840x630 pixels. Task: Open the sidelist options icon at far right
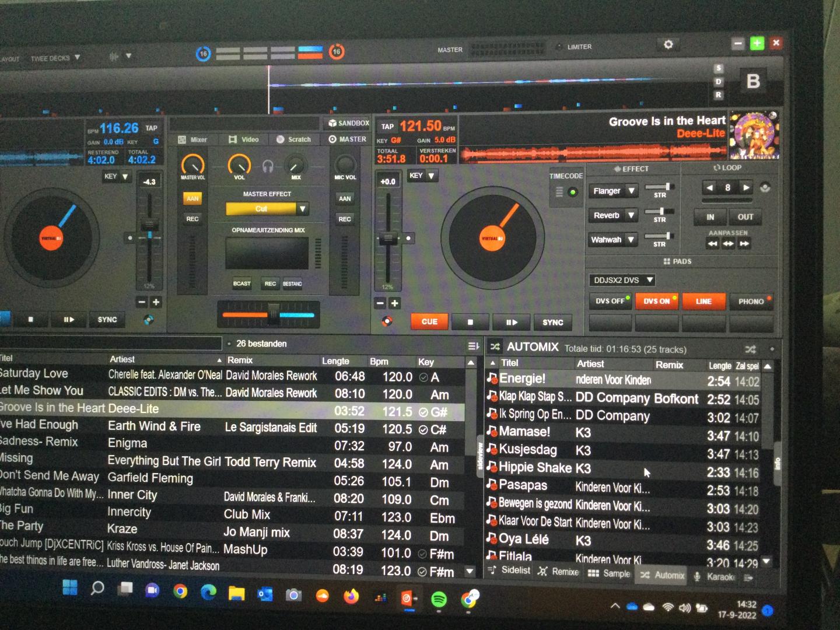click(x=749, y=577)
